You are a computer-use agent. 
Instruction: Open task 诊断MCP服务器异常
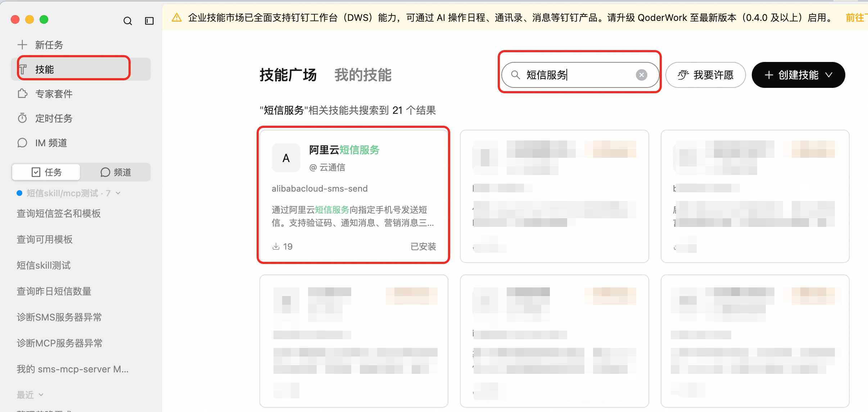click(x=60, y=343)
